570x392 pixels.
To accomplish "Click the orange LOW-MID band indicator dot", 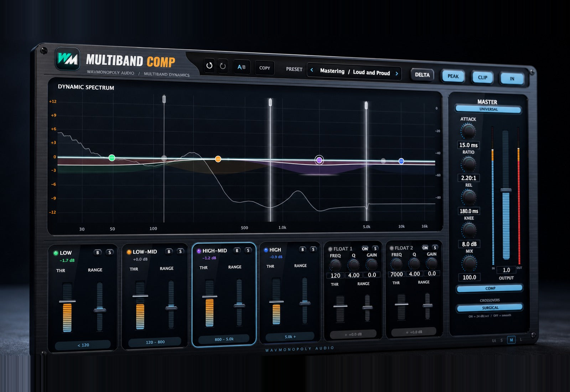I will click(x=129, y=252).
